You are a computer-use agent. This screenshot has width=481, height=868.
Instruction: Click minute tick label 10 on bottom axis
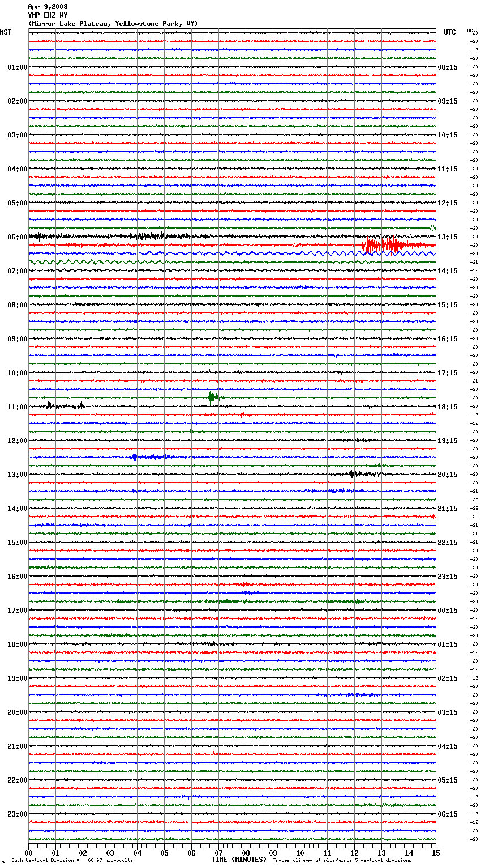pos(300,853)
